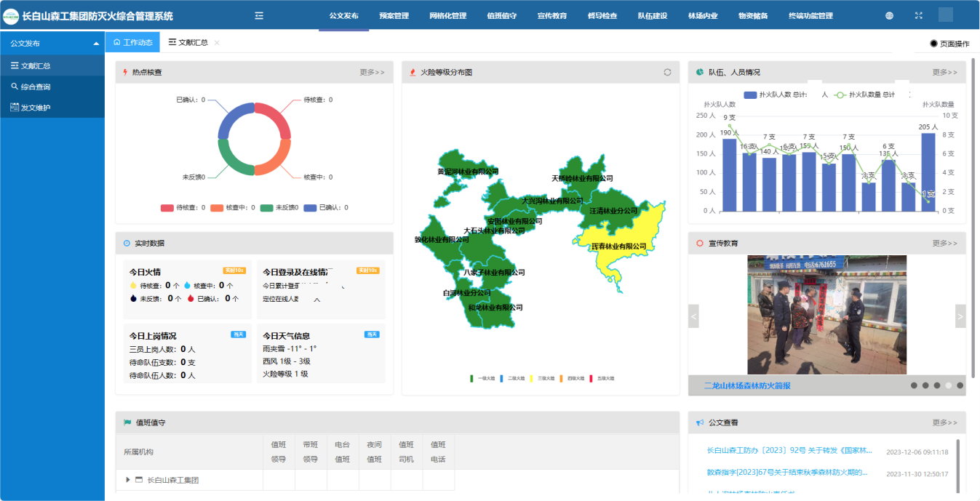Select 和龙林业有限公司 on the map
Viewport: 980px width, 501px height.
coord(495,307)
